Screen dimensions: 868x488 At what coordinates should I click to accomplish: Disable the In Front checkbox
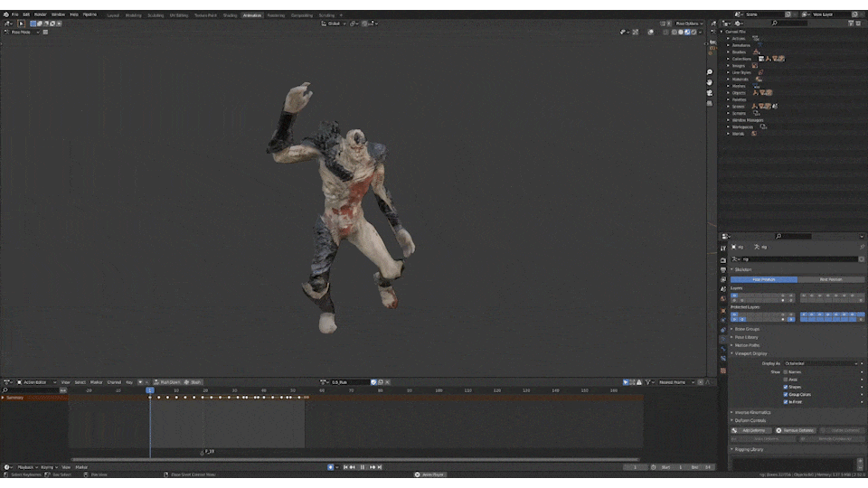tap(786, 401)
